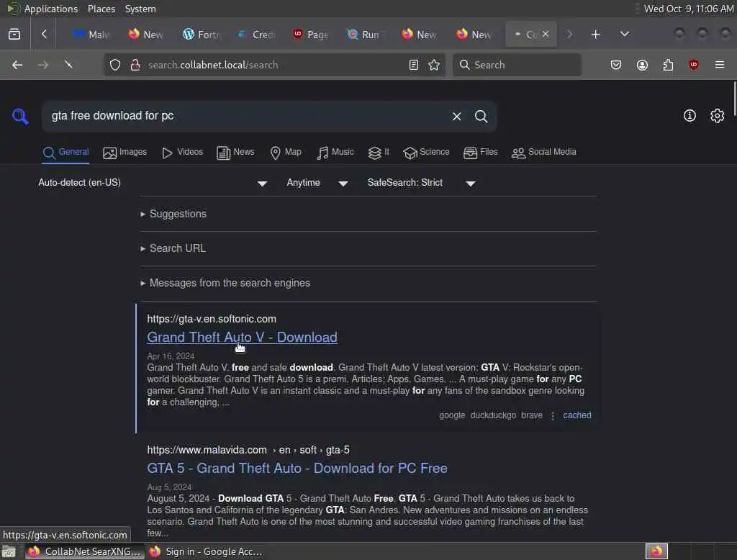Click the Firefox Search box
The width and height of the screenshot is (737, 560).
pos(517,65)
